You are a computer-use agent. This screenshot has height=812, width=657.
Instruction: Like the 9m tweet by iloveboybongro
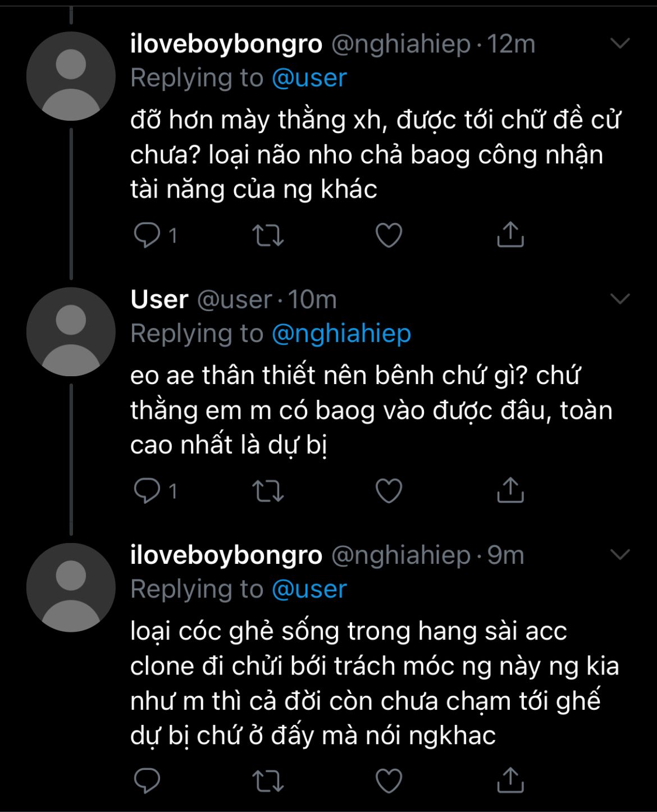click(x=389, y=781)
